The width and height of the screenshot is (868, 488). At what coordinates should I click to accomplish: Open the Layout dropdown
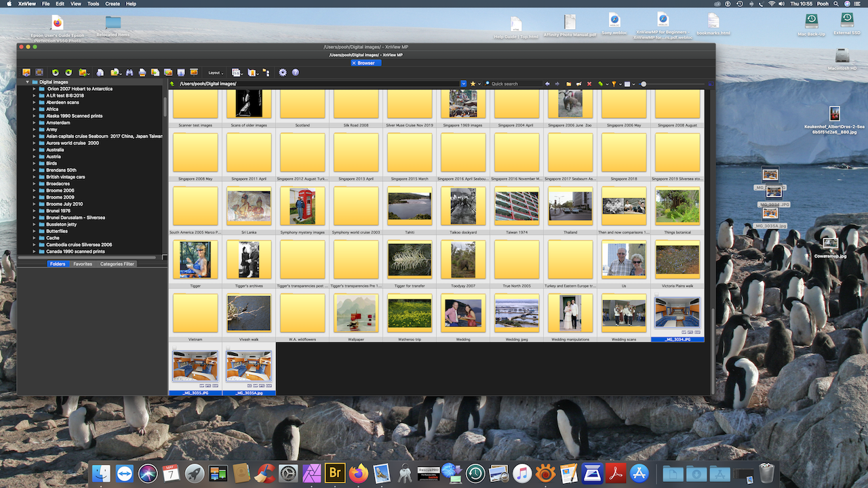click(216, 73)
